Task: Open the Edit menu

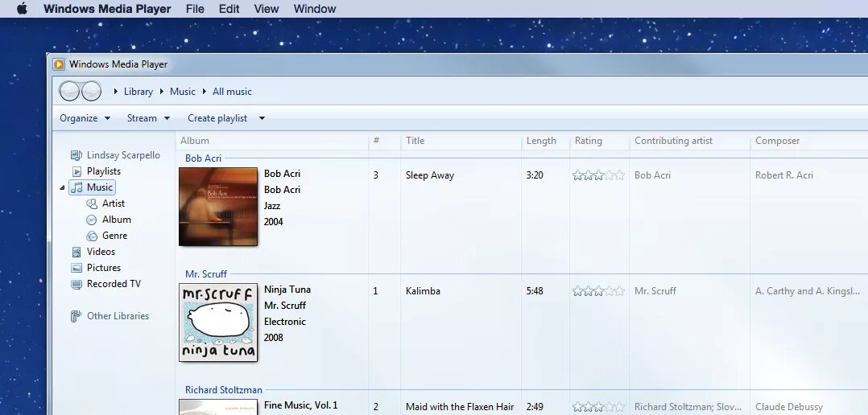Action: [x=229, y=9]
